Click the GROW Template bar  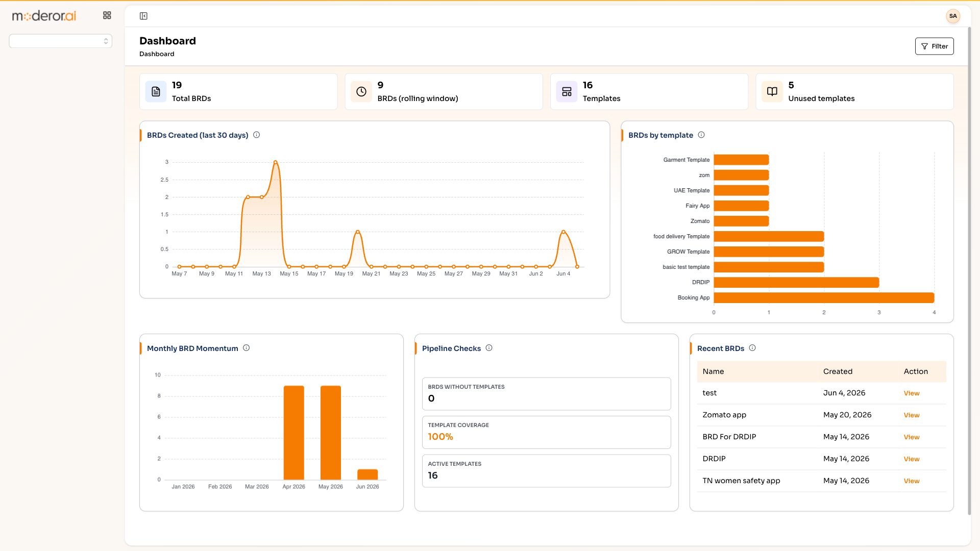tap(769, 252)
